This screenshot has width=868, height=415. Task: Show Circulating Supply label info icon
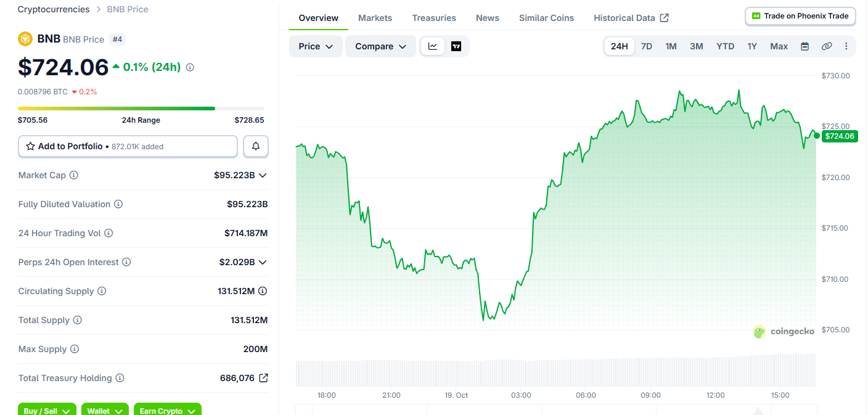(x=102, y=291)
